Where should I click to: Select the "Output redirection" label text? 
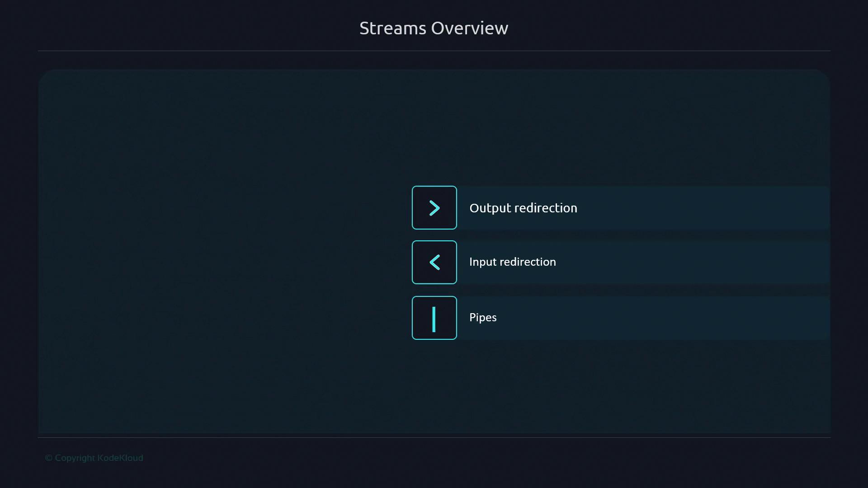(523, 208)
